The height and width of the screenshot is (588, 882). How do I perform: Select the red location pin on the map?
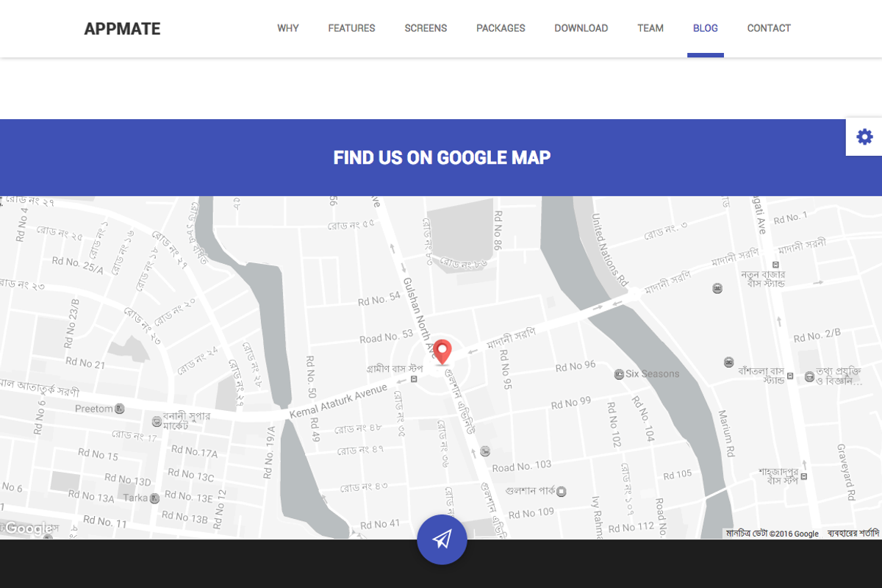point(442,353)
